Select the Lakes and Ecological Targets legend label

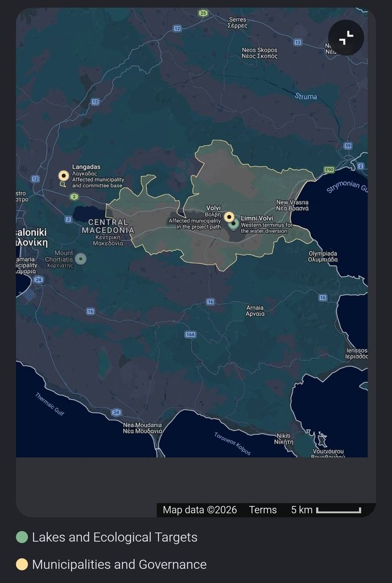pos(114,537)
